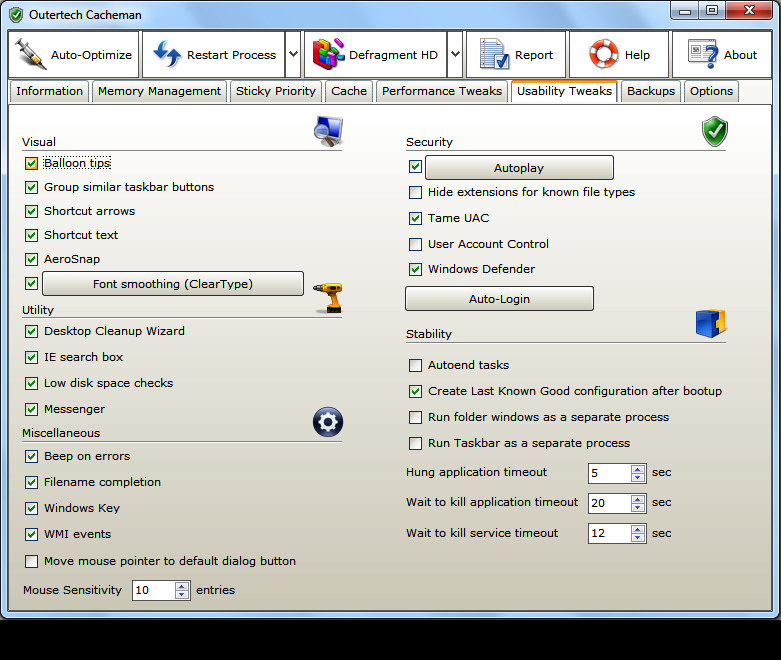
Task: Click the Auto-Optimize syringe icon
Action: pos(30,54)
